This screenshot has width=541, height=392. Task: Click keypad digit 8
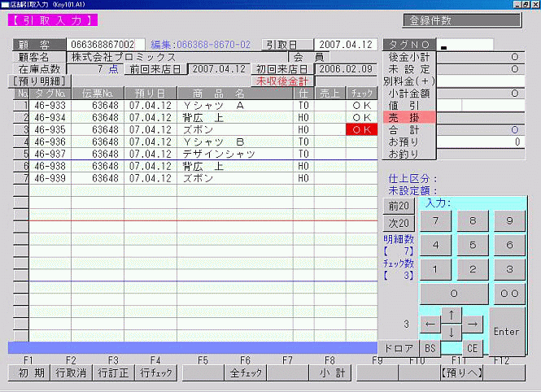[x=473, y=220]
